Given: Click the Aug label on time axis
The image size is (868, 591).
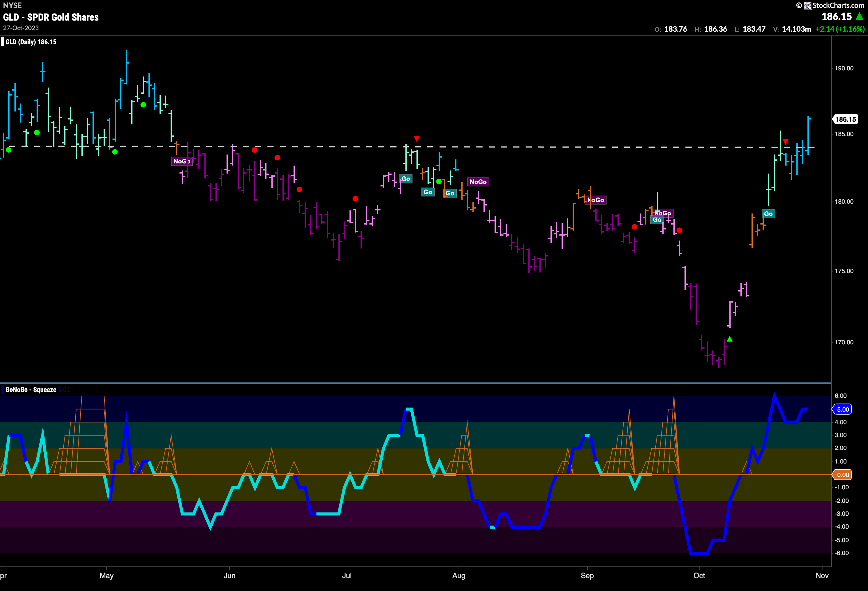Looking at the screenshot, I should point(459,576).
